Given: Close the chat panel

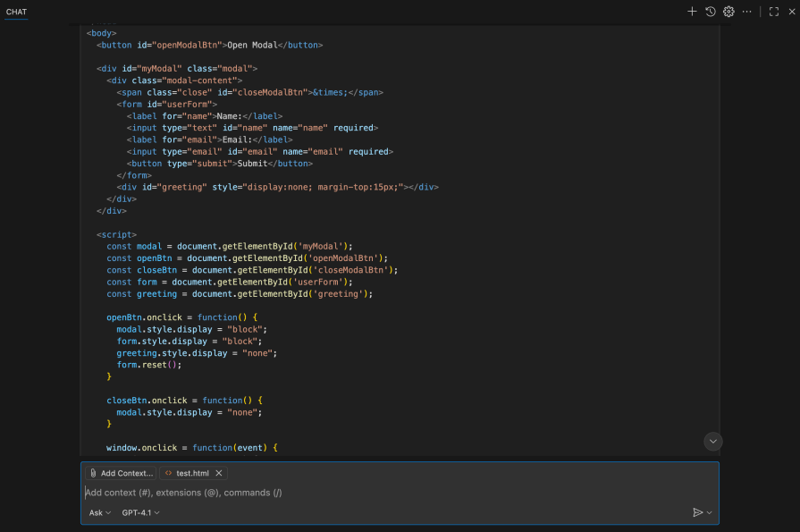Looking at the screenshot, I should pyautogui.click(x=791, y=12).
